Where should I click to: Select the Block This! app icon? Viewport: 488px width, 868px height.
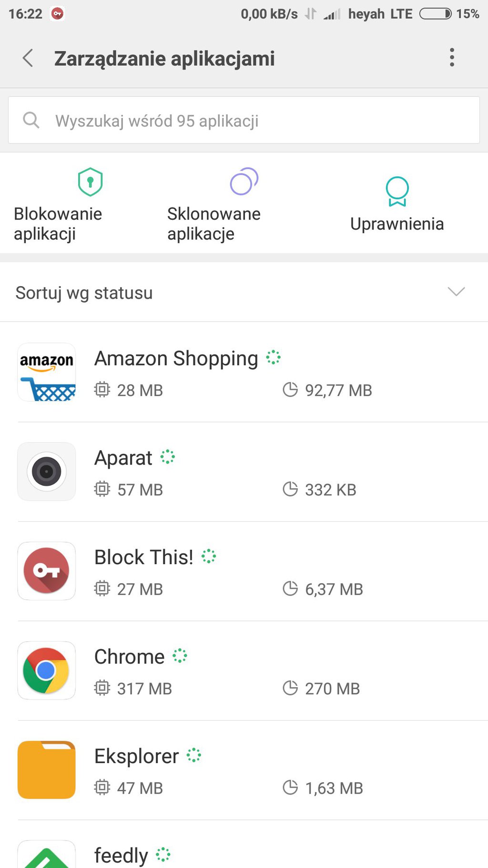coord(47,571)
